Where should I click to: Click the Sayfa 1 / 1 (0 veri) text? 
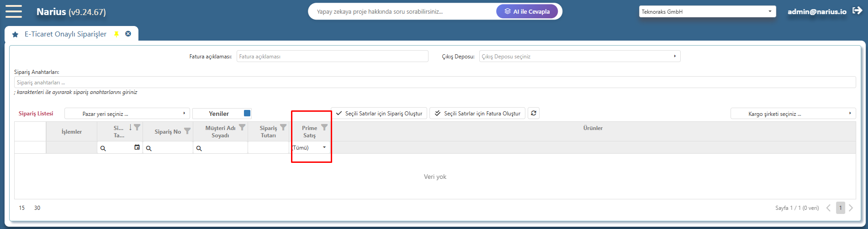tap(797, 208)
